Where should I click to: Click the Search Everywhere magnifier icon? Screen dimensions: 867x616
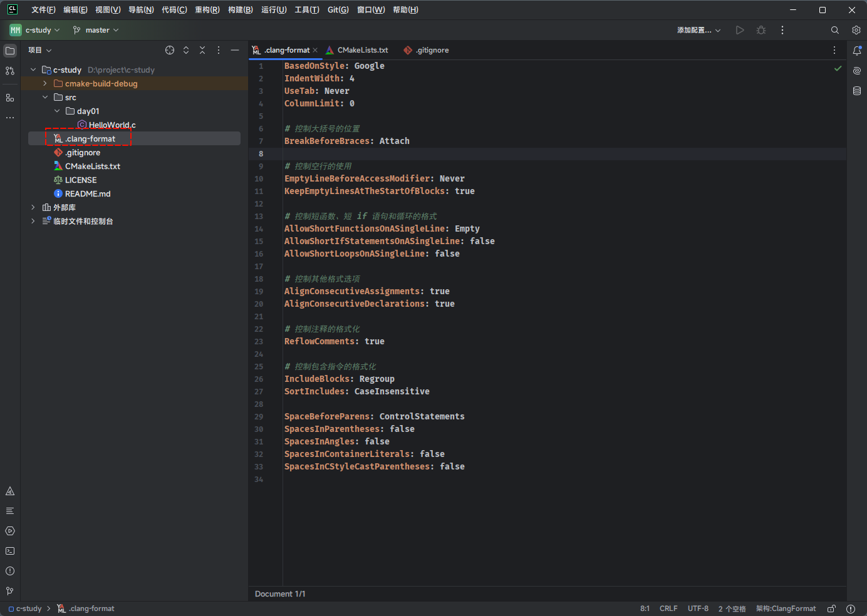[835, 30]
